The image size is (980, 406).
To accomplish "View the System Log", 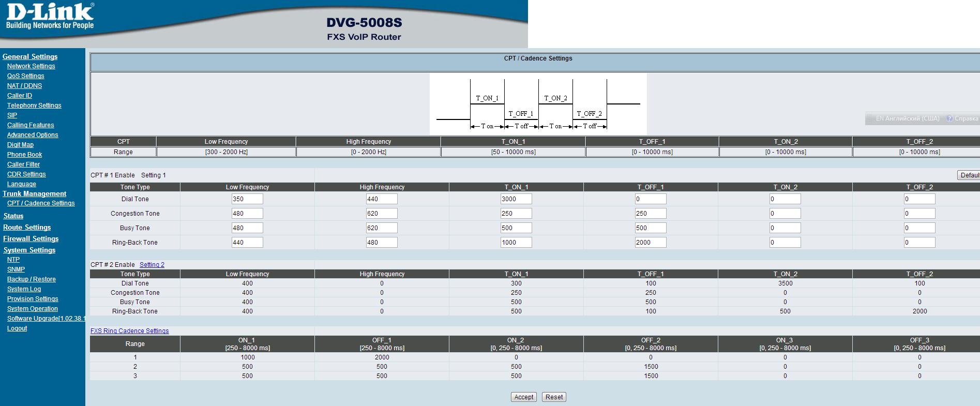I will tap(24, 289).
